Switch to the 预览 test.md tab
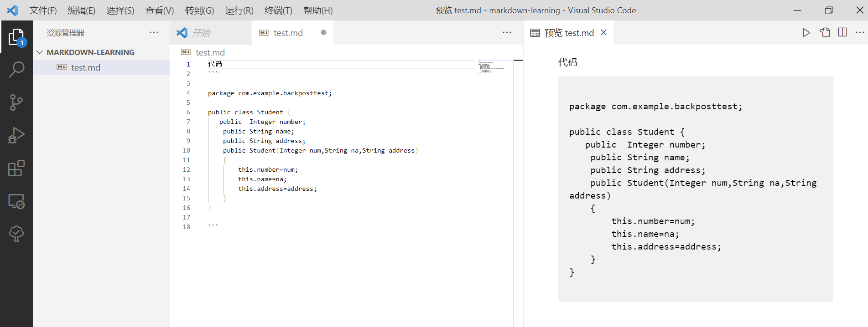The height and width of the screenshot is (327, 868). 569,32
